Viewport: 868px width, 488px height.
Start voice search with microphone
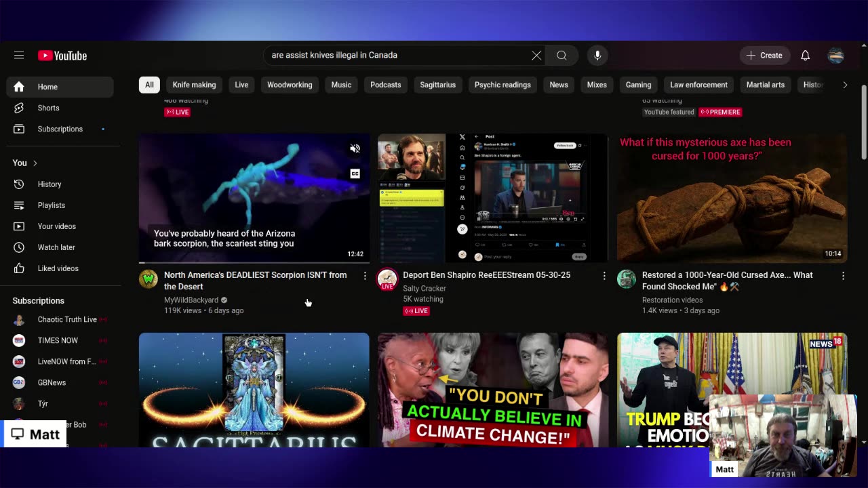(597, 56)
